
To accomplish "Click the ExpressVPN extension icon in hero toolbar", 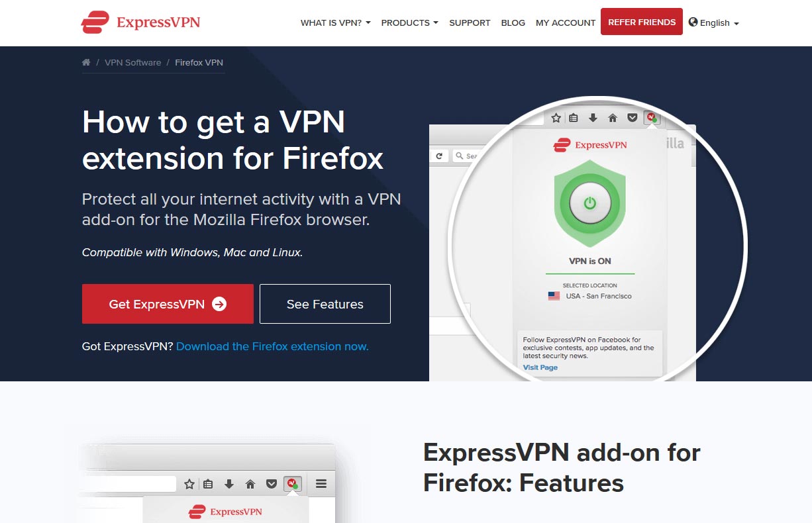I will tap(652, 118).
